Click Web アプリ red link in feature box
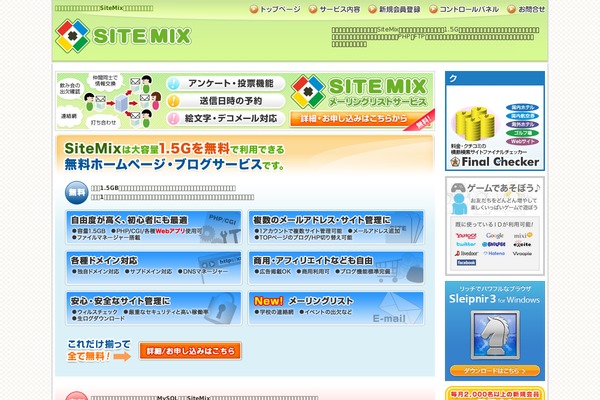Image resolution: width=600 pixels, height=400 pixels. [x=170, y=231]
